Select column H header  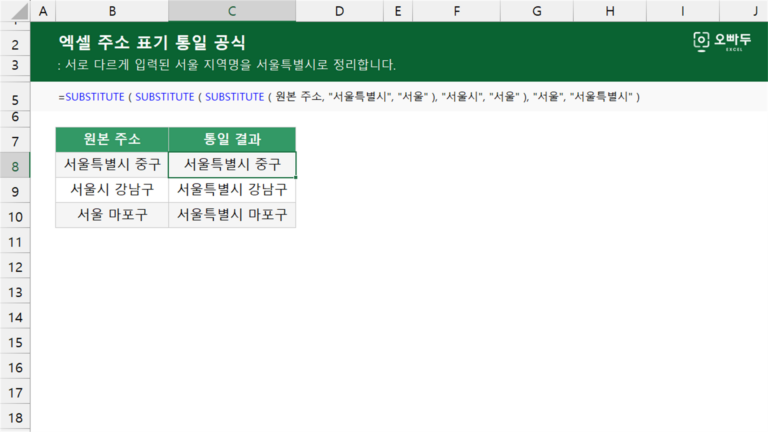(610, 11)
